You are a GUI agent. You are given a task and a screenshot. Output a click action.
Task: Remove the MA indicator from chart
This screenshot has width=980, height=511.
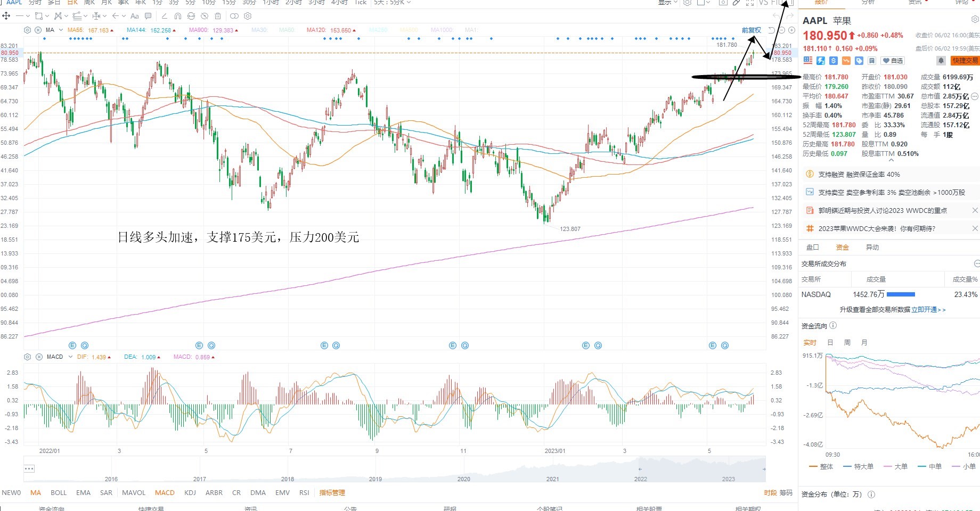tap(38, 30)
